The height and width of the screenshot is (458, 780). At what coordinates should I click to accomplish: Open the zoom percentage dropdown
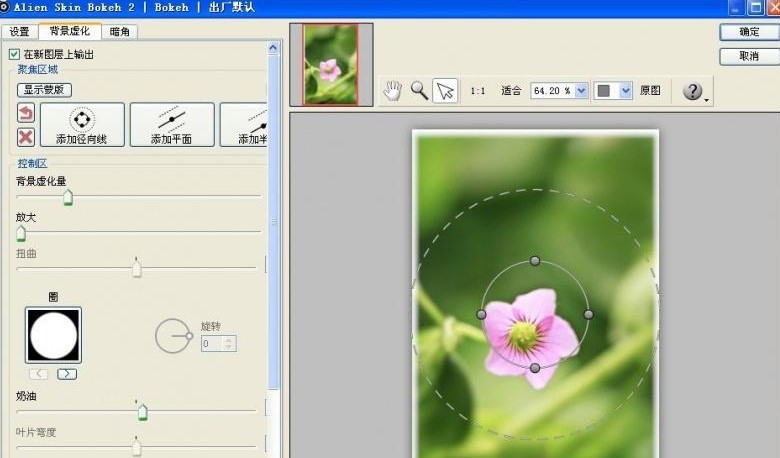581,91
